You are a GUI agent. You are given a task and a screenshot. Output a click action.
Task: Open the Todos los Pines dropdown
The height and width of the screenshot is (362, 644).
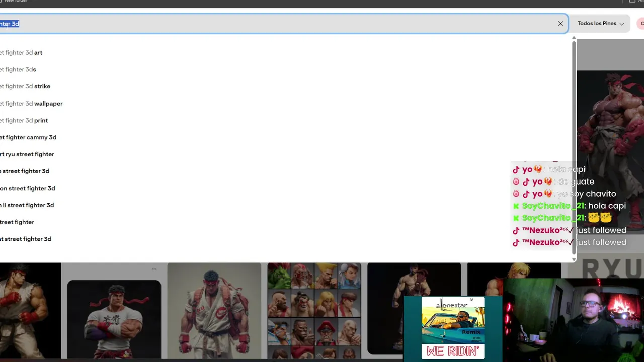click(601, 24)
